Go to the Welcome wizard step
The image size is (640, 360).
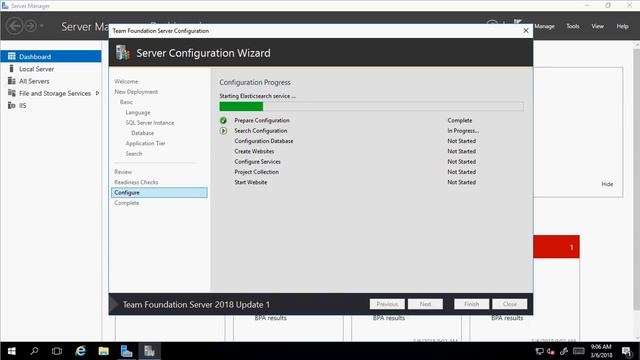(x=126, y=81)
